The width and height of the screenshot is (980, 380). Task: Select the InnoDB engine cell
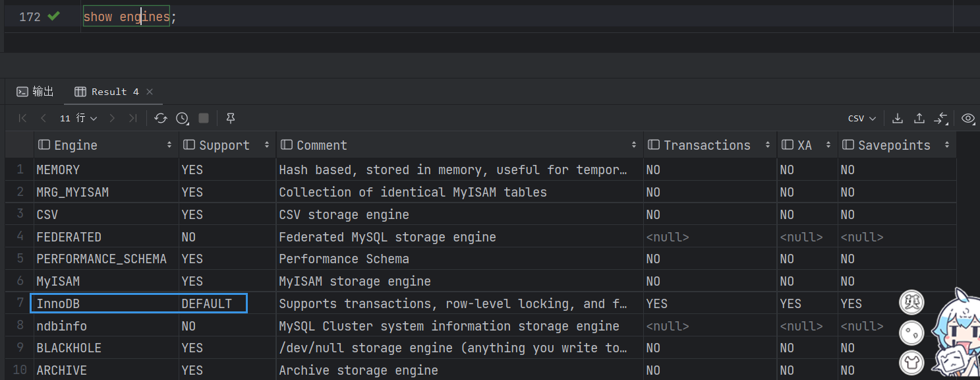[106, 303]
